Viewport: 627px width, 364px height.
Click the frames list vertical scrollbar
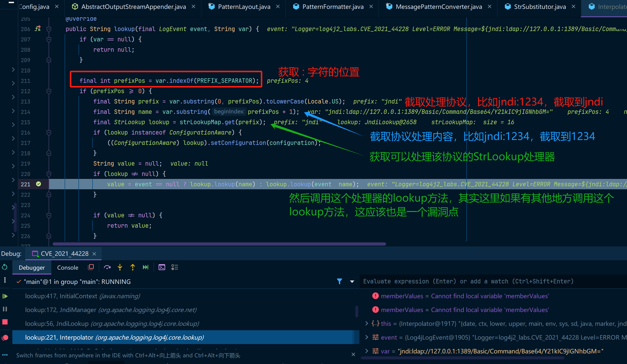tap(357, 311)
